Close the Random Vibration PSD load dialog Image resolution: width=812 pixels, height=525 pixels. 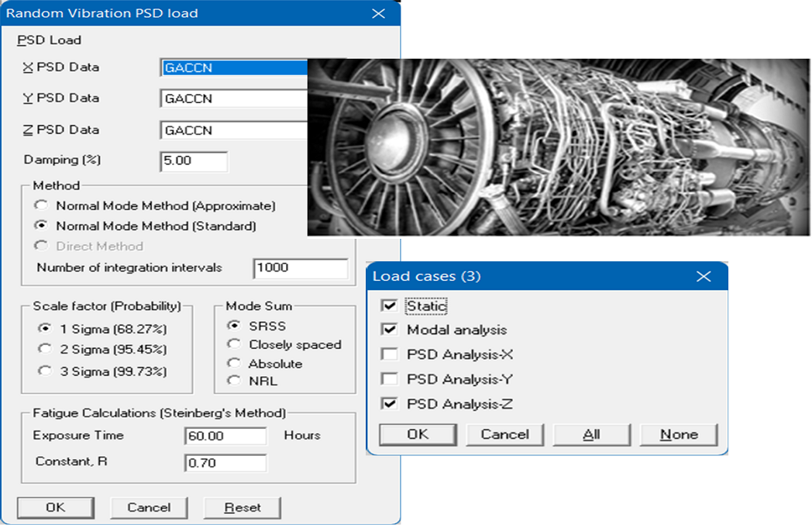pos(378,13)
